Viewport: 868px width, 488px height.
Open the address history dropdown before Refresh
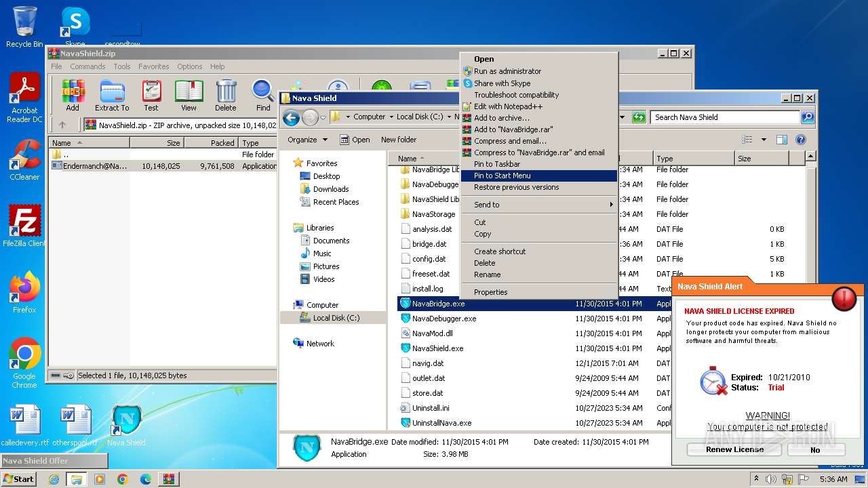622,117
